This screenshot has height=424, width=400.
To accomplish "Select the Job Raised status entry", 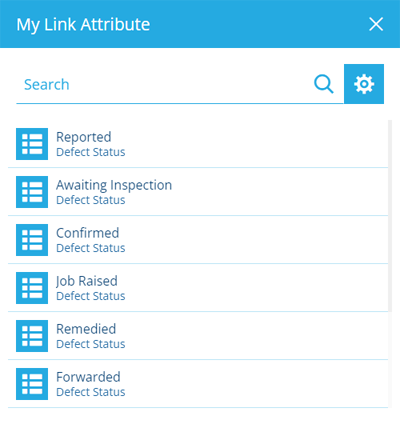I will tap(198, 288).
